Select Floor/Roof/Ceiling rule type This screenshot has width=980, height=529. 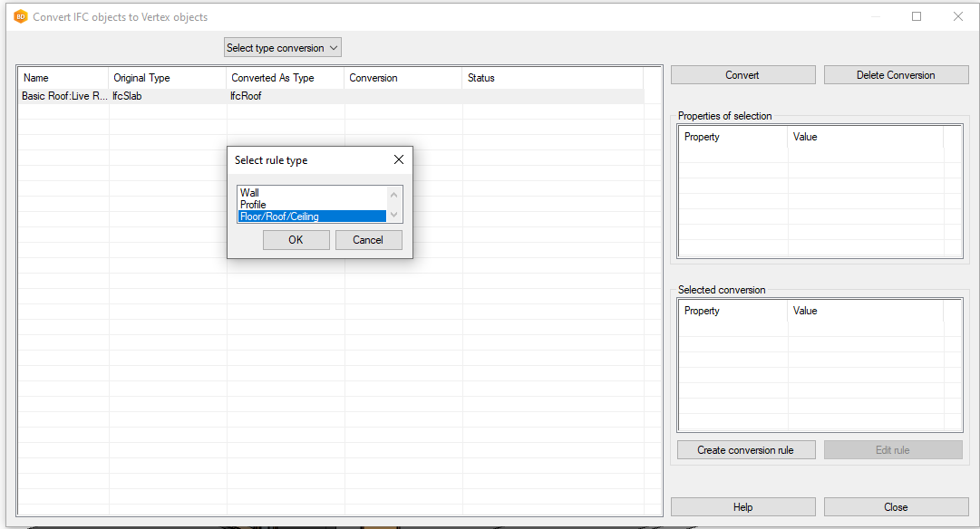[279, 216]
